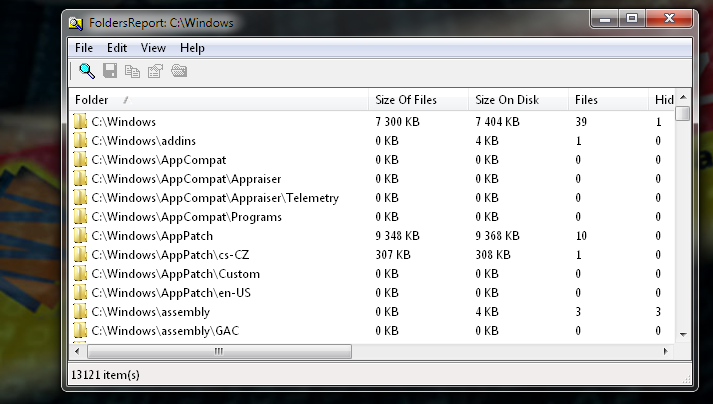Select the C:\Windows\AppCompat\Appraiser\Telemetry row

[x=215, y=198]
